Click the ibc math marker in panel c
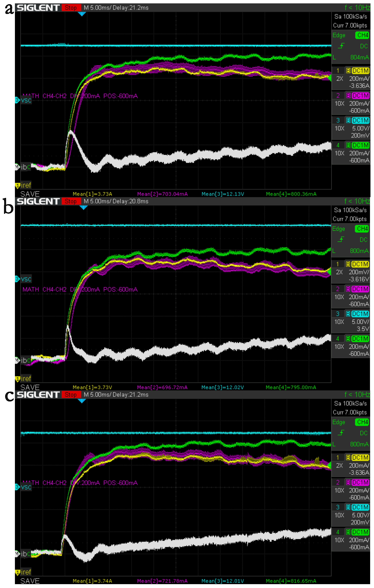This screenshot has height=588, width=374. (x=23, y=554)
